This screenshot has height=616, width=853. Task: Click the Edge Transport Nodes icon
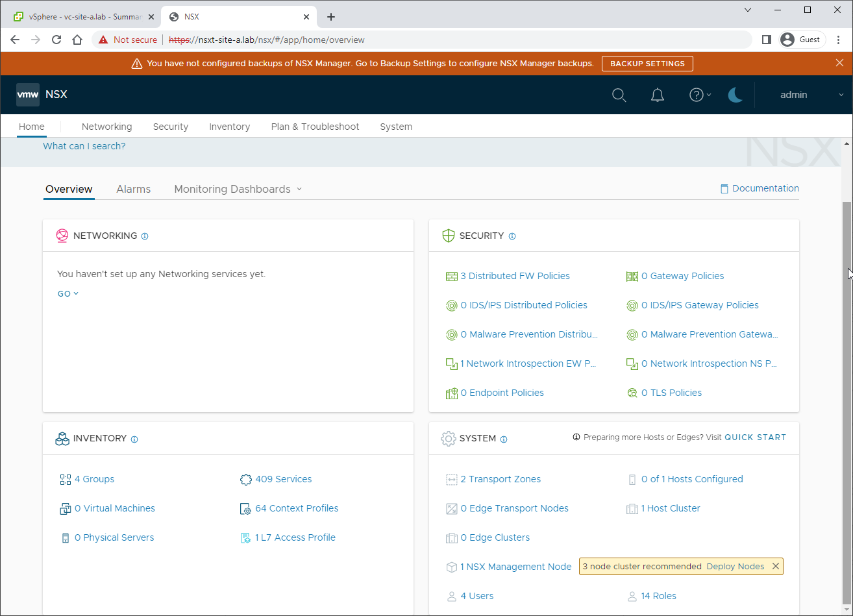[x=452, y=509]
